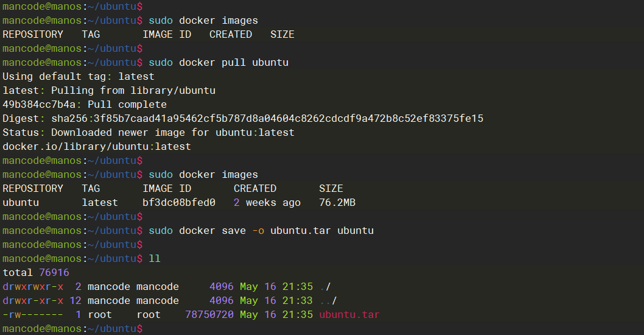
Task: Click the 'll' command text
Action: [155, 259]
